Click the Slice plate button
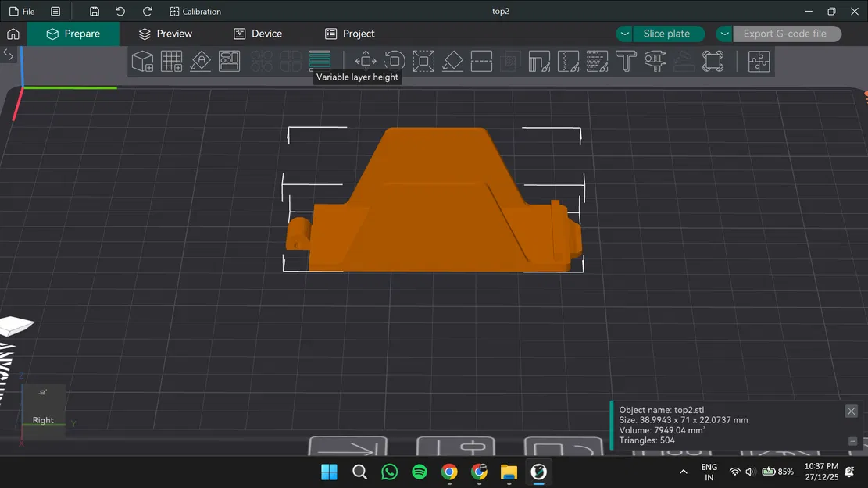The width and height of the screenshot is (868, 488). (666, 34)
